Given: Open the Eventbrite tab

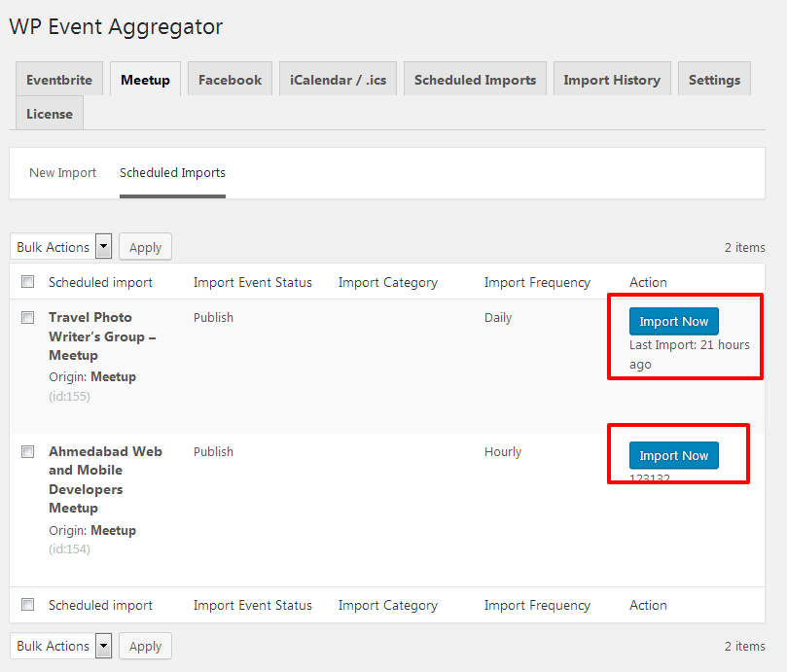Looking at the screenshot, I should [59, 80].
